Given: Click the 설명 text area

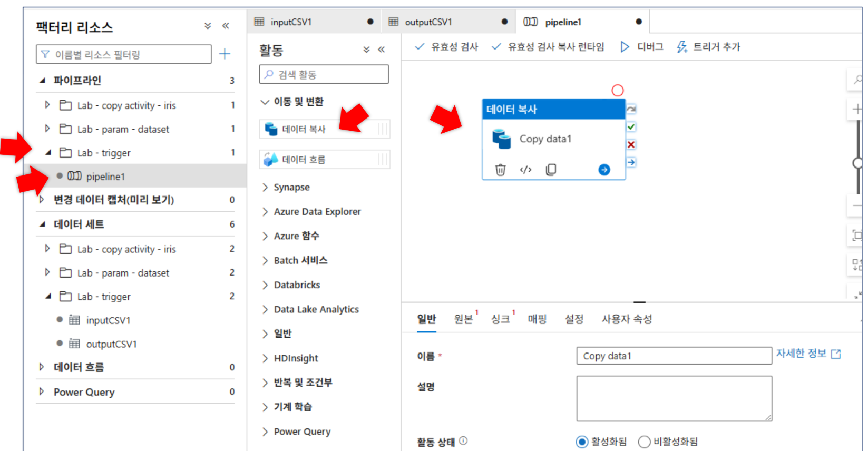Looking at the screenshot, I should [674, 398].
